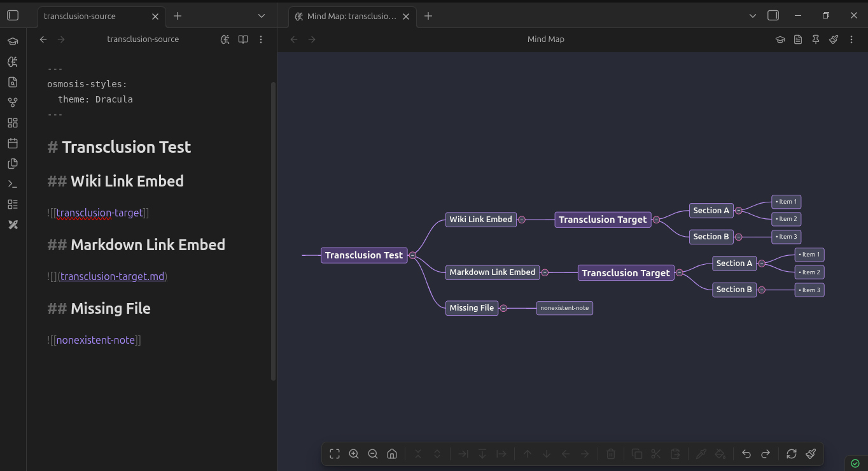868x471 pixels.
Task: Select the paintbrush styling icon in the toolbar
Action: (811, 454)
